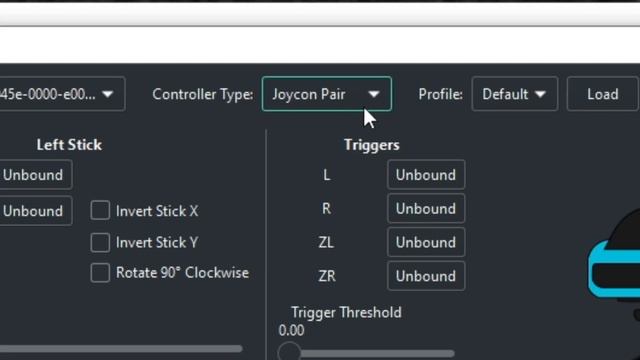The image size is (640, 360).
Task: Bind the L trigger Unbound button
Action: pos(426,175)
